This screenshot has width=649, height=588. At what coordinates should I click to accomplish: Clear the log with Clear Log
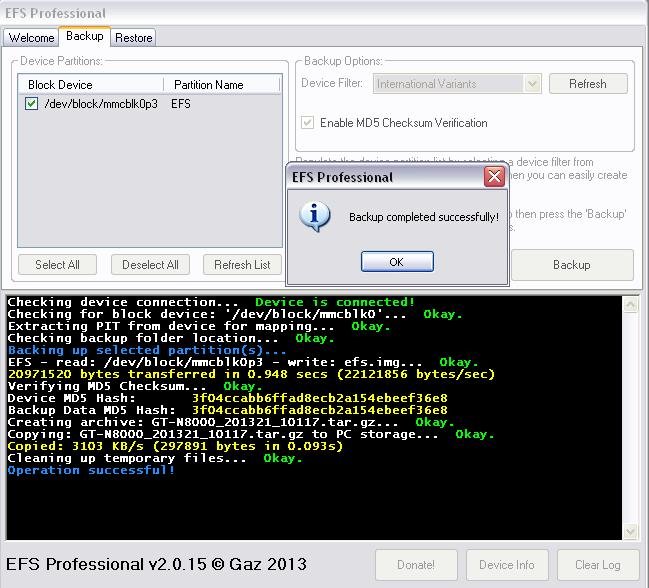point(598,565)
